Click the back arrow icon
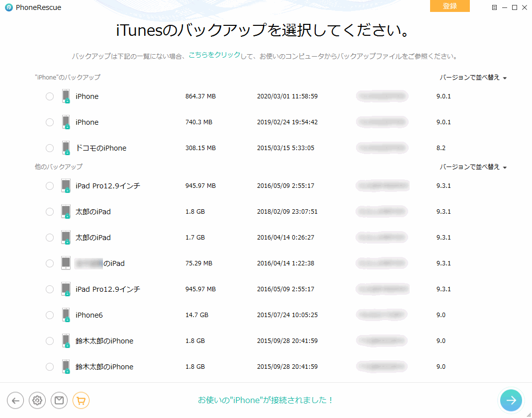This screenshot has height=418, width=532. coord(15,400)
